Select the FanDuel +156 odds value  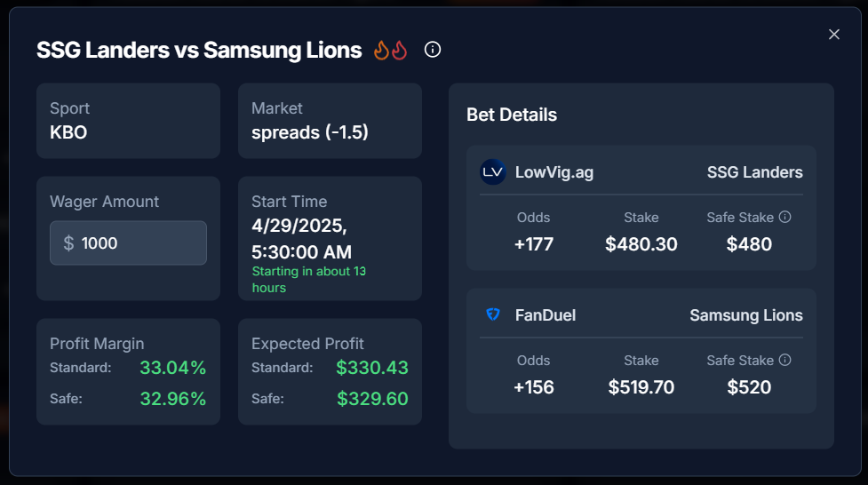pos(534,387)
